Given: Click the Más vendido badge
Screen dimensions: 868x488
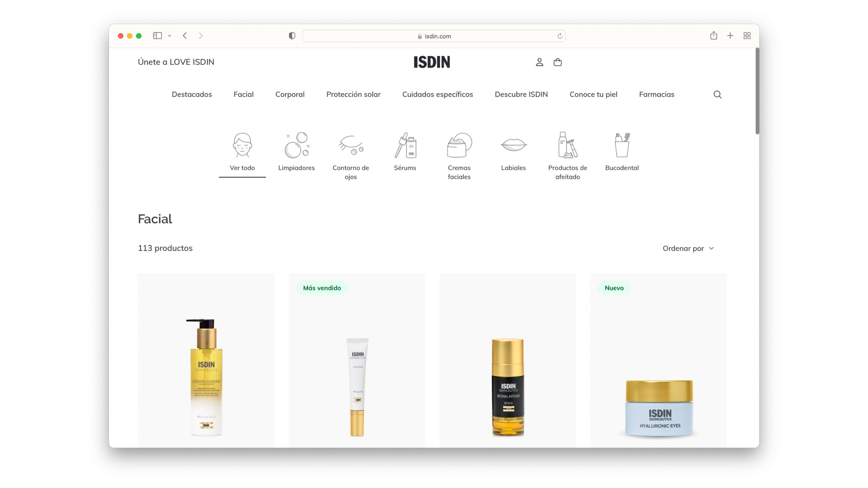Looking at the screenshot, I should 322,288.
